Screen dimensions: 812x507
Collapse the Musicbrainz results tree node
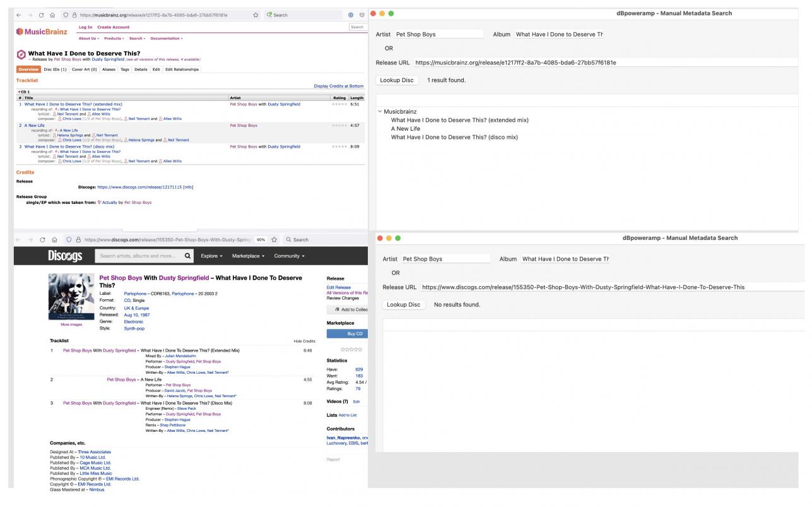tap(380, 112)
